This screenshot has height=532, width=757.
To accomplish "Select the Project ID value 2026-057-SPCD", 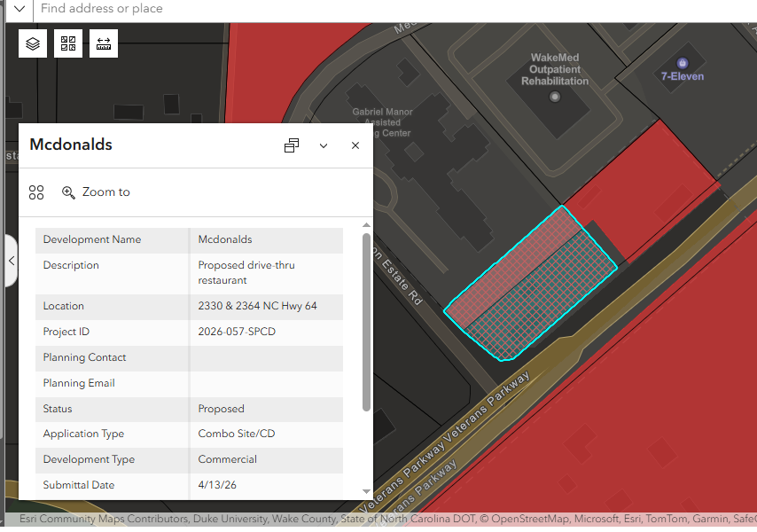I will tap(237, 332).
